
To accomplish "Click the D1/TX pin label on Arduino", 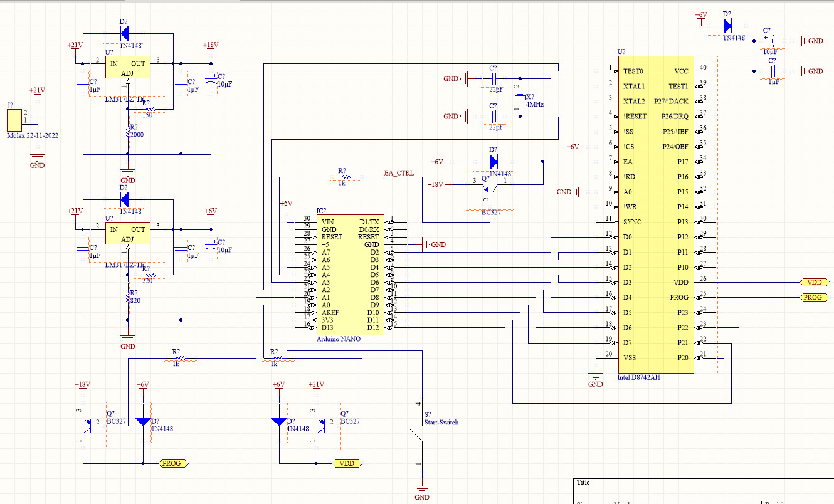I will coord(369,222).
